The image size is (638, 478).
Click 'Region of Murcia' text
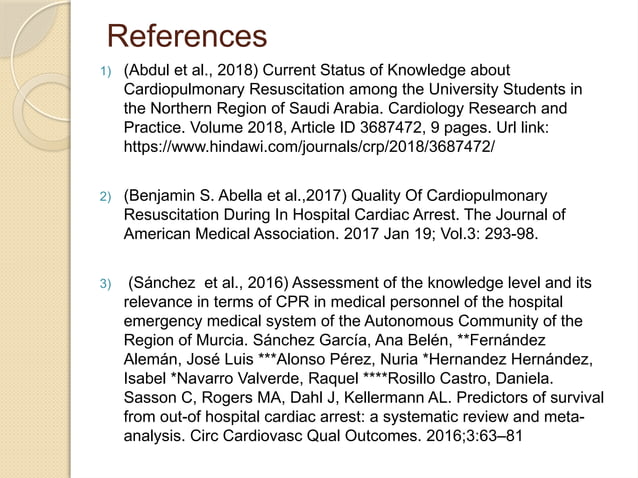click(185, 340)
